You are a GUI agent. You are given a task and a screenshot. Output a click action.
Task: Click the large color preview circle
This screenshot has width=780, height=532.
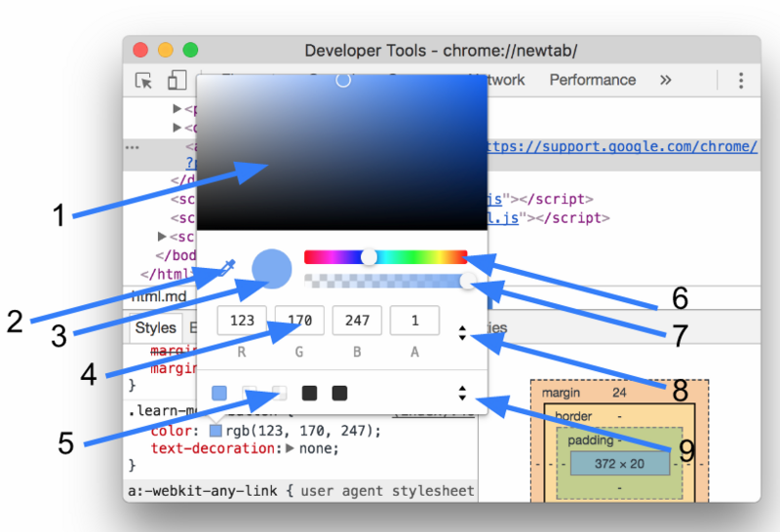pyautogui.click(x=272, y=269)
